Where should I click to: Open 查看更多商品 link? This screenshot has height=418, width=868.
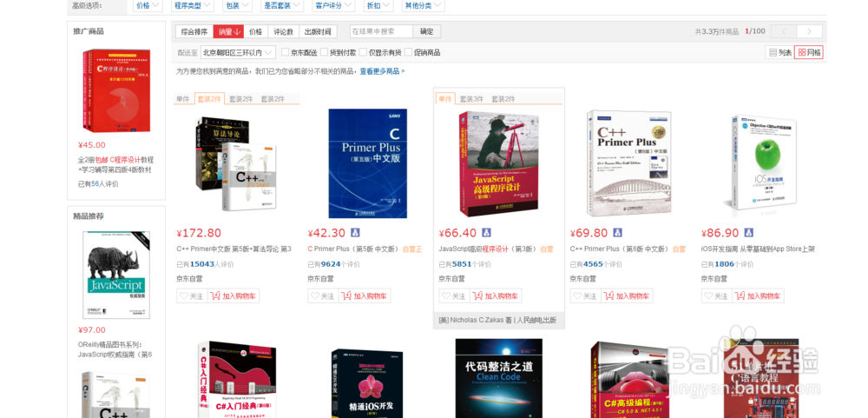coord(382,71)
